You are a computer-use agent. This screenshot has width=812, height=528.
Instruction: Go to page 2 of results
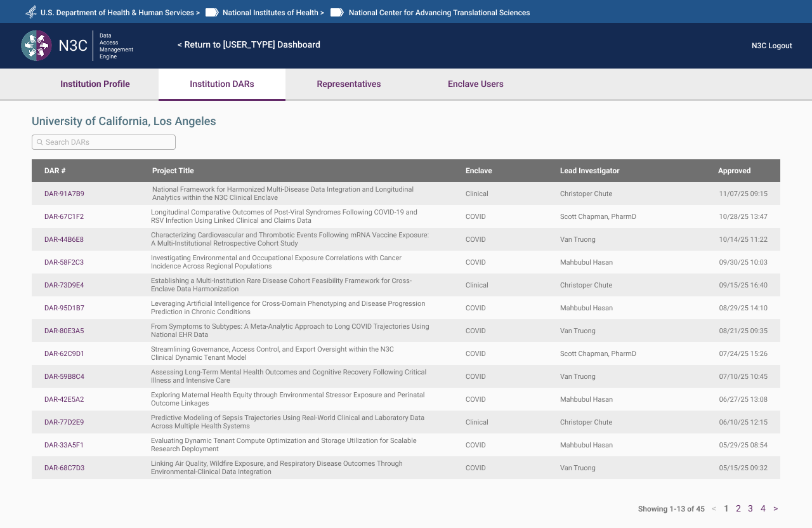pos(738,508)
